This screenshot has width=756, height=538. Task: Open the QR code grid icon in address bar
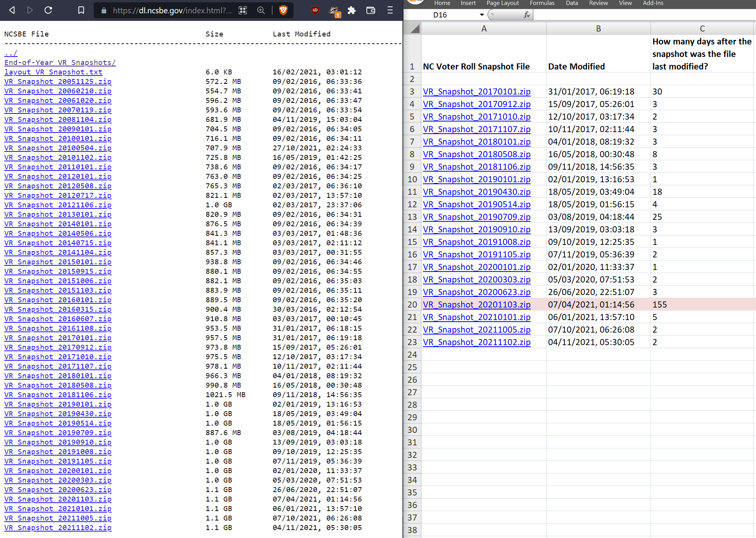[243, 10]
